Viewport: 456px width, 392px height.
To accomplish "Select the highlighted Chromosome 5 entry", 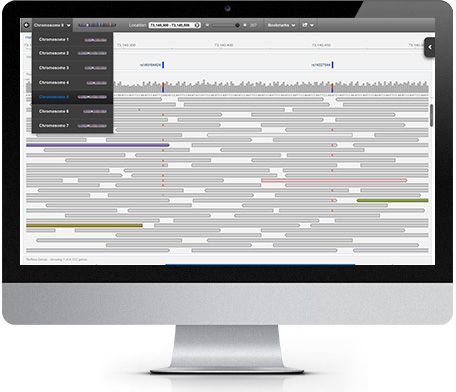I will click(72, 97).
